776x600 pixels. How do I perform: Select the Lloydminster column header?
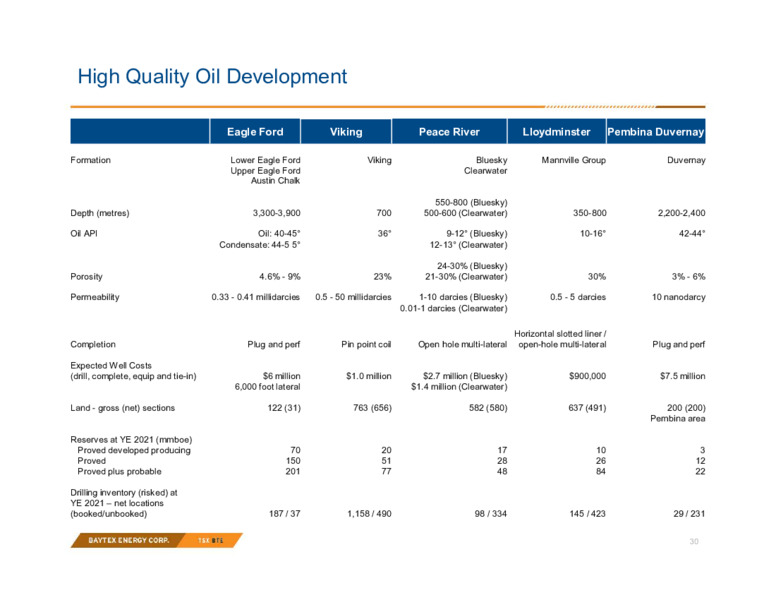coord(557,132)
